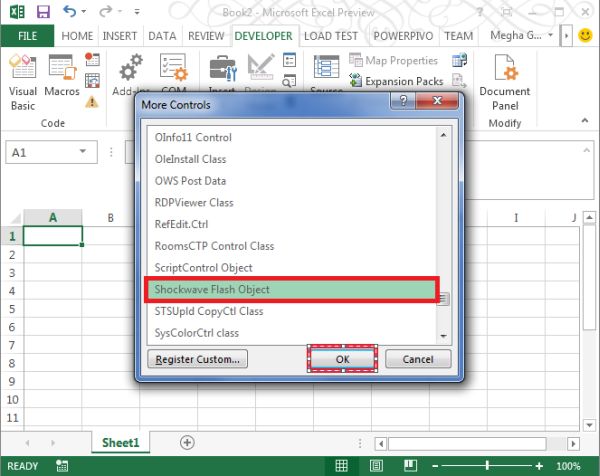Open the XML Source pane

pos(326,67)
